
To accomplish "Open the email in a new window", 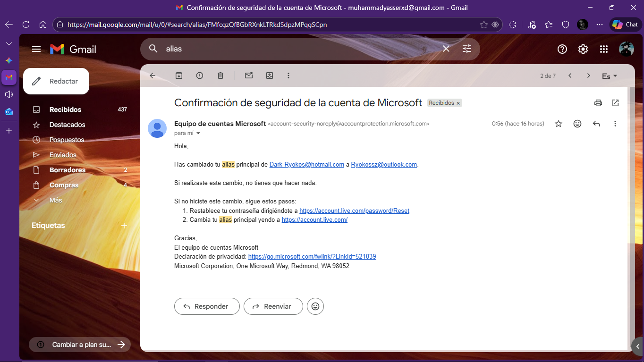I will coord(615,103).
